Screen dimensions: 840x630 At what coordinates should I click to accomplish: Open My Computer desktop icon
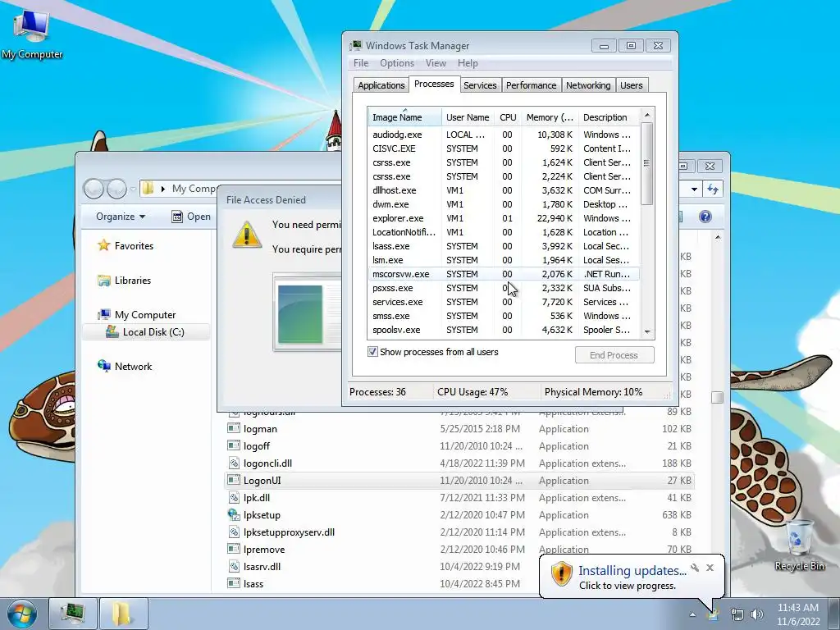[x=31, y=33]
